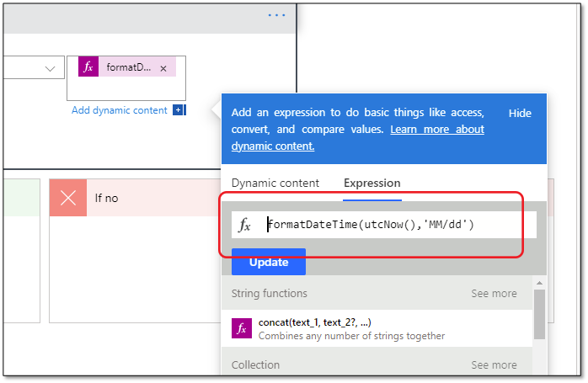The image size is (588, 383).
Task: Select the Expression tab
Action: tap(372, 183)
